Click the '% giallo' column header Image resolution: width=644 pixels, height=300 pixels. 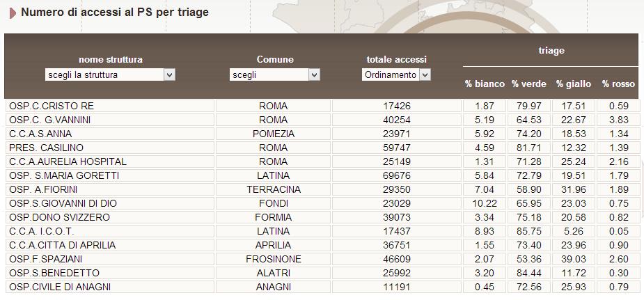[574, 84]
